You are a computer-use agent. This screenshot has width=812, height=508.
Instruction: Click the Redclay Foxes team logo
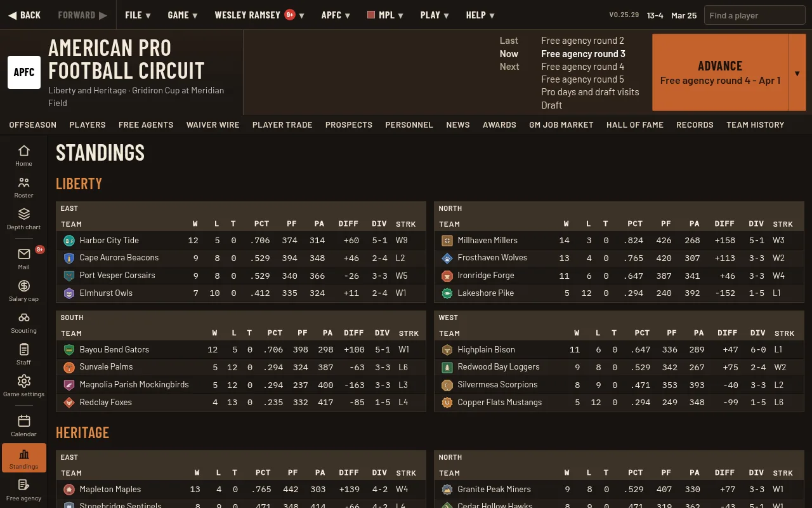69,403
